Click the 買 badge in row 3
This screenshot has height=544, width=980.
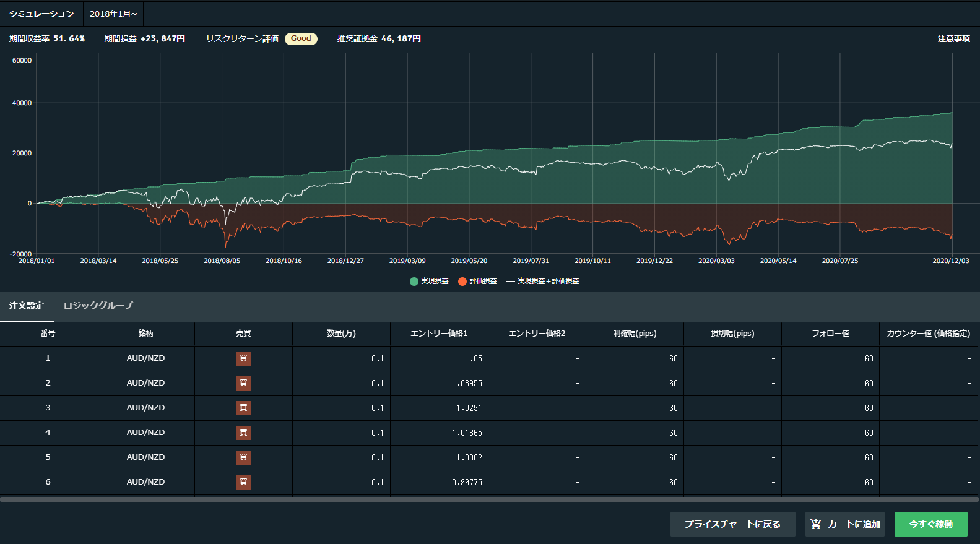tap(243, 408)
